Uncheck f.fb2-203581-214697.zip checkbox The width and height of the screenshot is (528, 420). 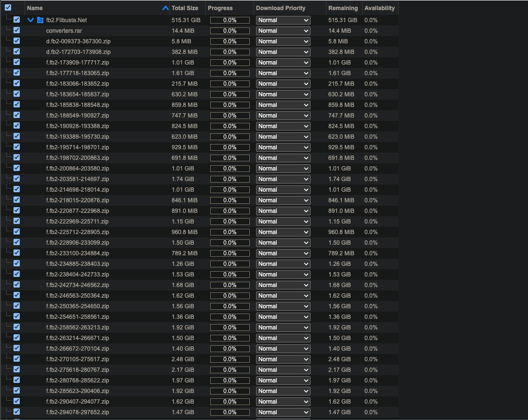click(16, 179)
